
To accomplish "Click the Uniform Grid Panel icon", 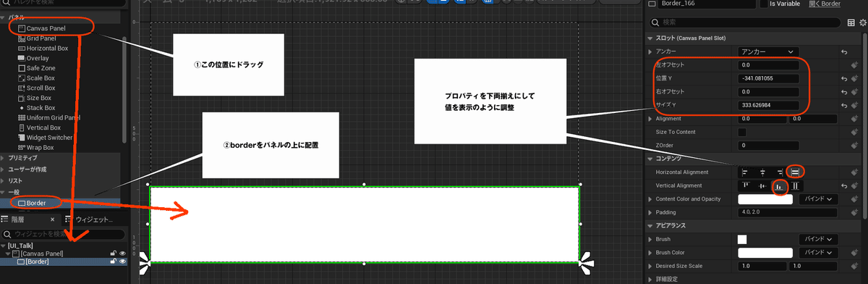I will (x=21, y=117).
